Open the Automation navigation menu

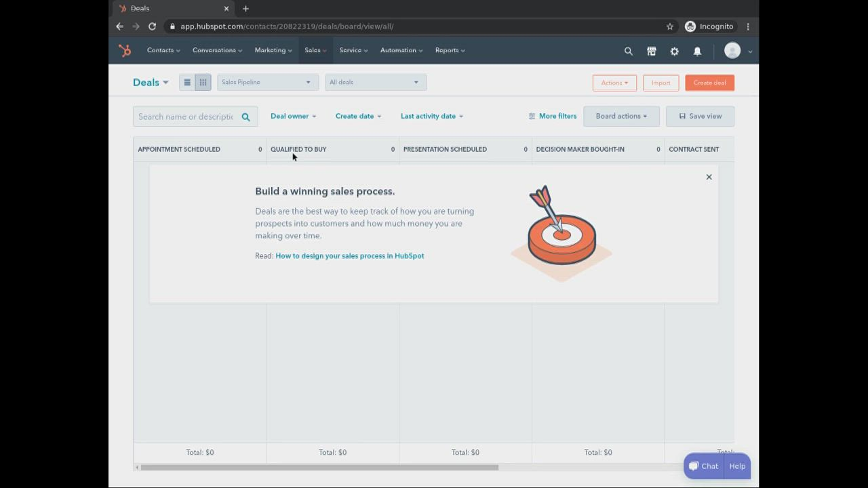point(401,50)
